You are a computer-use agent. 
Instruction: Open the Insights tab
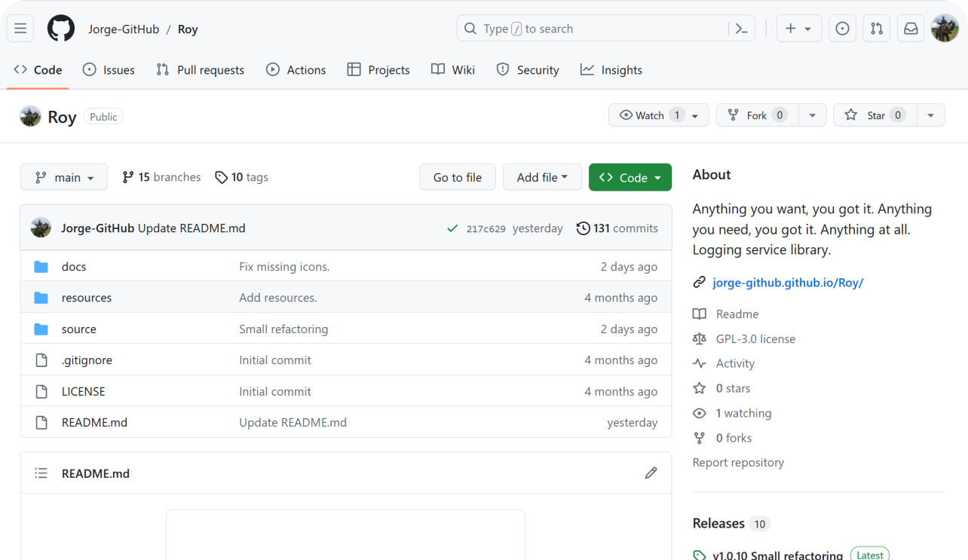coord(611,70)
